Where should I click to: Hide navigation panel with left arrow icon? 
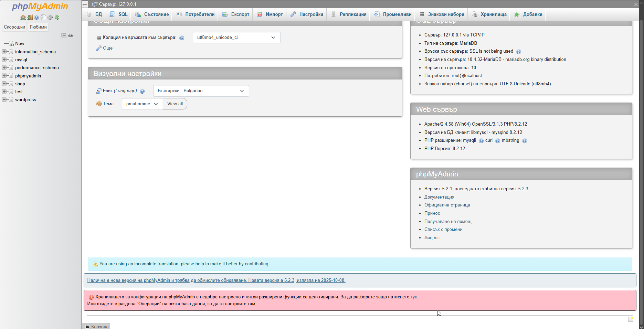click(x=85, y=4)
